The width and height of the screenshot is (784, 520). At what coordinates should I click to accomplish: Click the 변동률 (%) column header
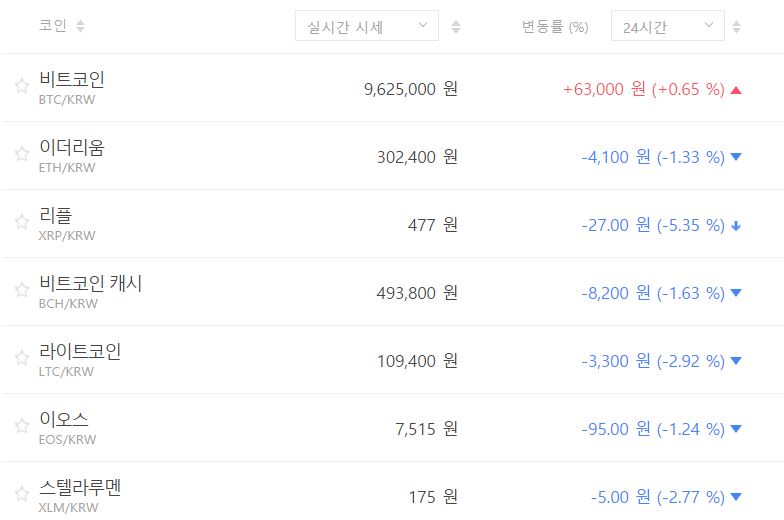click(555, 27)
